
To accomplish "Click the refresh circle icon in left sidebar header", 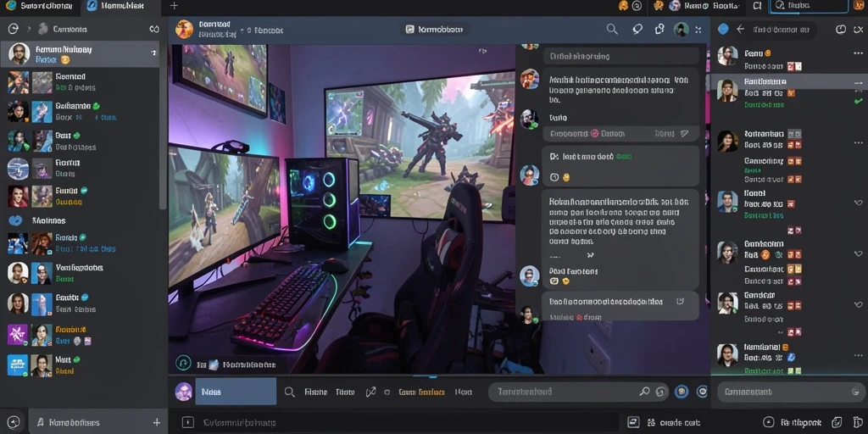I will tap(14, 29).
